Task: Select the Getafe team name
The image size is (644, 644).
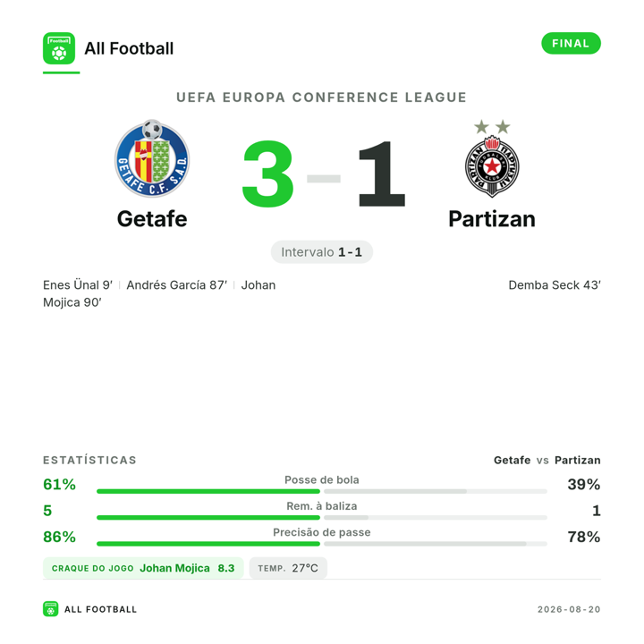Action: point(152,219)
